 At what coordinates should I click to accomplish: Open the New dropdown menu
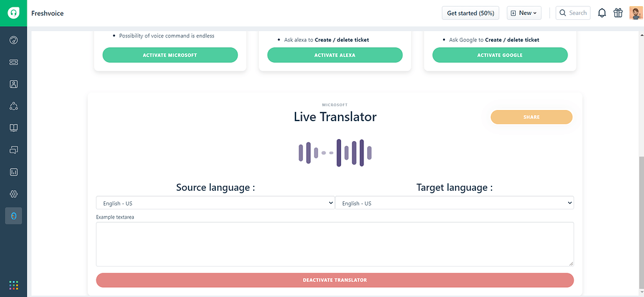click(x=524, y=13)
